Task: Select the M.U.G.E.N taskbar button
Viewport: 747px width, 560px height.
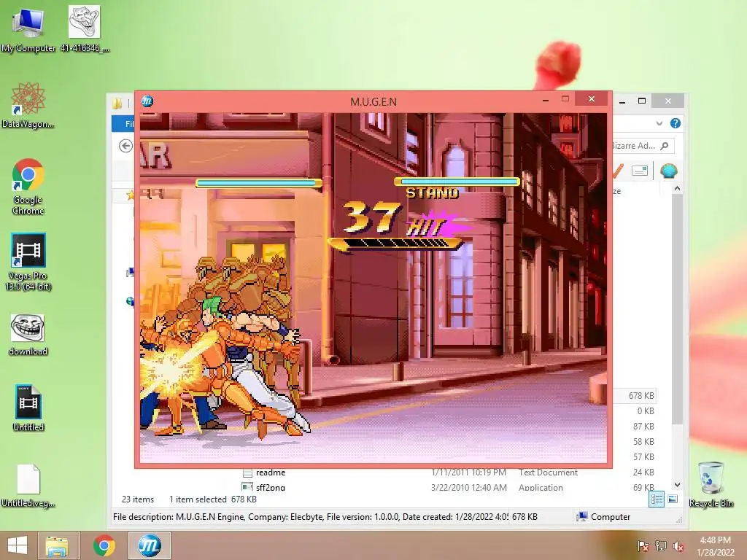Action: click(149, 545)
